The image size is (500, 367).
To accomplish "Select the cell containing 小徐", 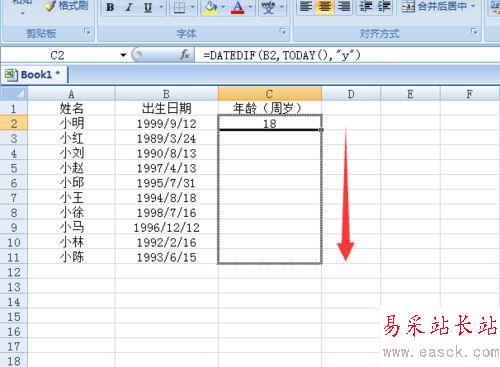I will coord(71,213).
